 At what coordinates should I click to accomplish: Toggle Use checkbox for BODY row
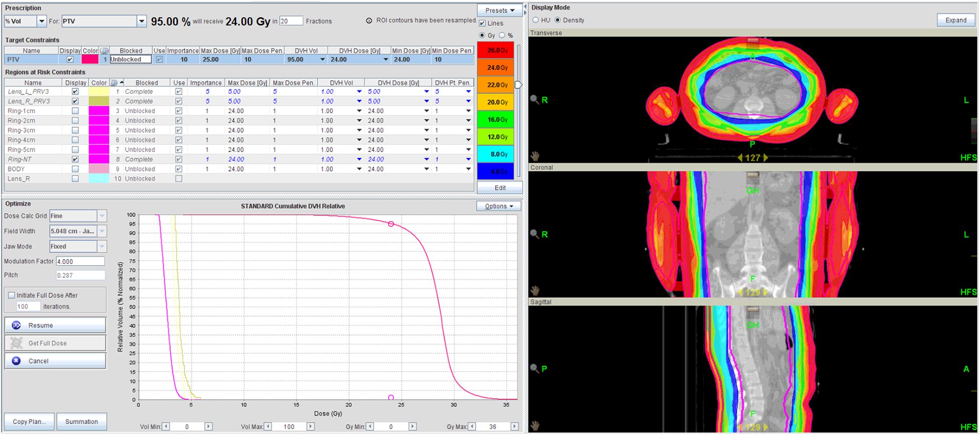(179, 169)
